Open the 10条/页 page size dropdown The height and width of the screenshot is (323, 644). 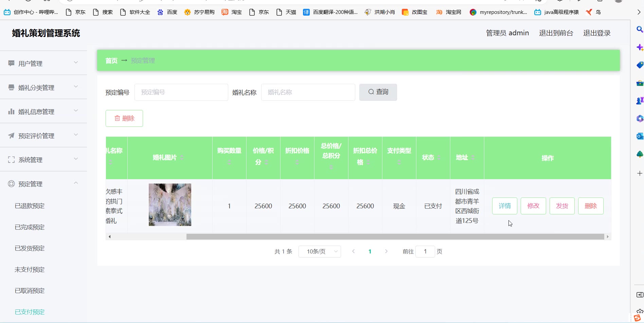point(320,251)
